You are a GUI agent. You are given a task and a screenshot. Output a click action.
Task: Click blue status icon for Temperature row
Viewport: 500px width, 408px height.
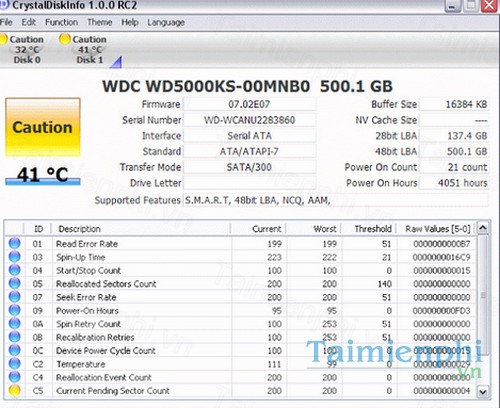[x=14, y=363]
